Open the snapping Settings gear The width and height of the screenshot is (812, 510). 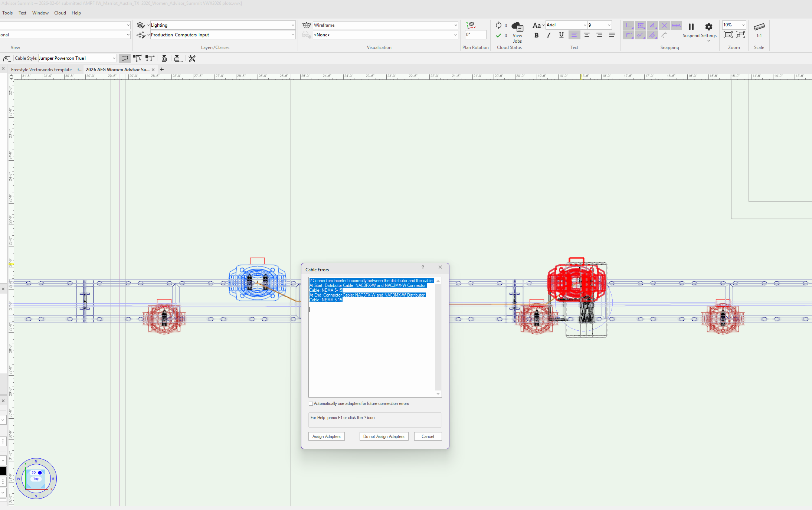[x=708, y=27]
